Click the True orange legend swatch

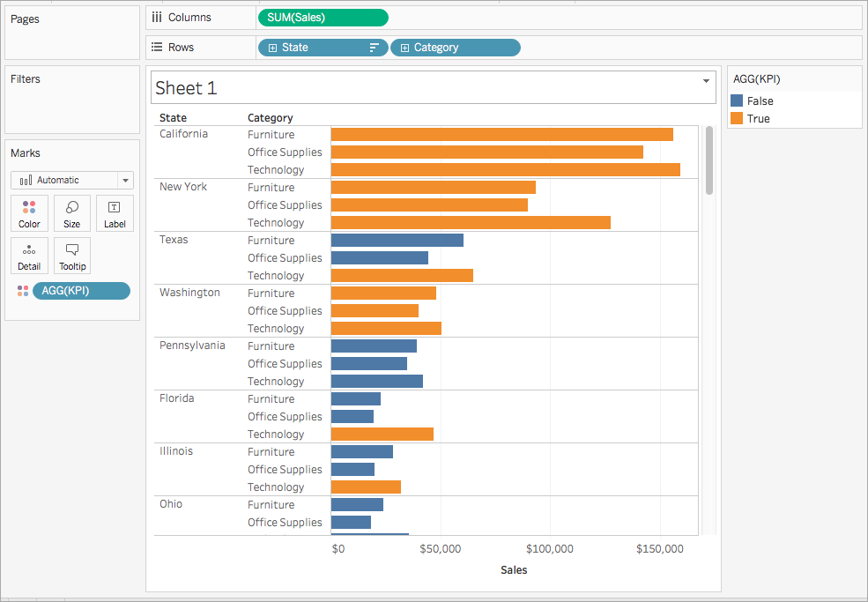pyautogui.click(x=737, y=118)
